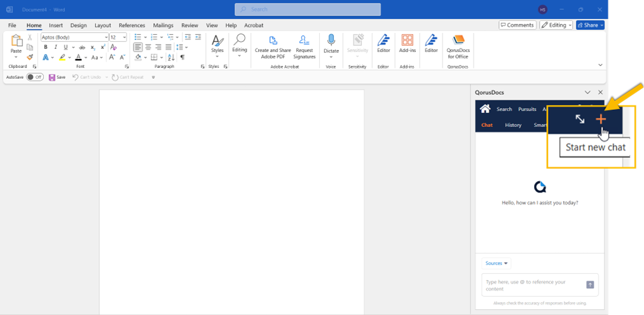Expand the QorusDocs chat with the arrows icon

(x=580, y=119)
